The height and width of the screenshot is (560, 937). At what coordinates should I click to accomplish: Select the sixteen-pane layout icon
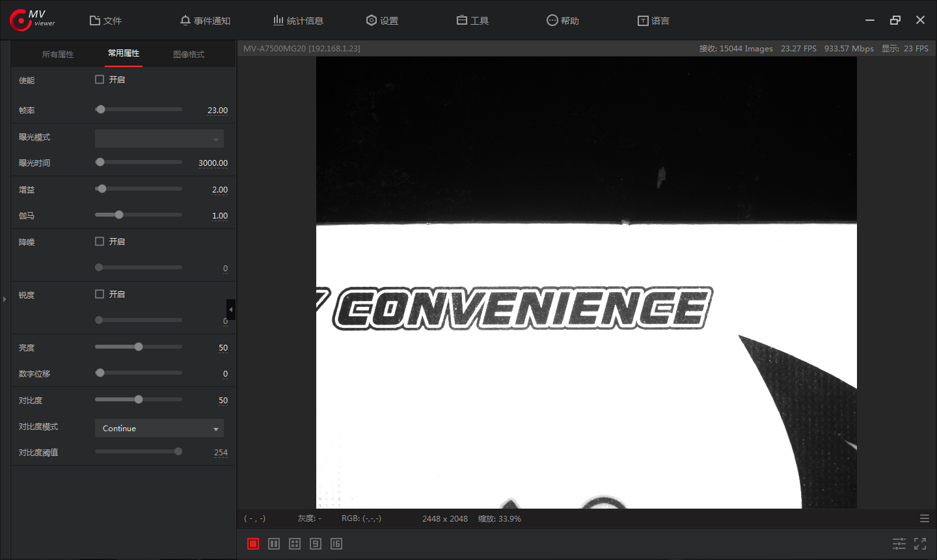336,544
